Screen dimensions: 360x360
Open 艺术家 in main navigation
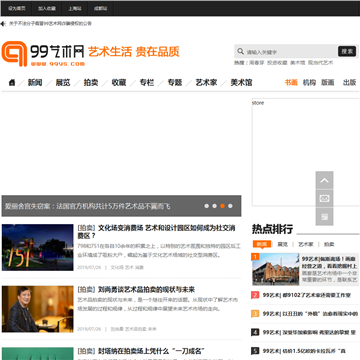[206, 82]
